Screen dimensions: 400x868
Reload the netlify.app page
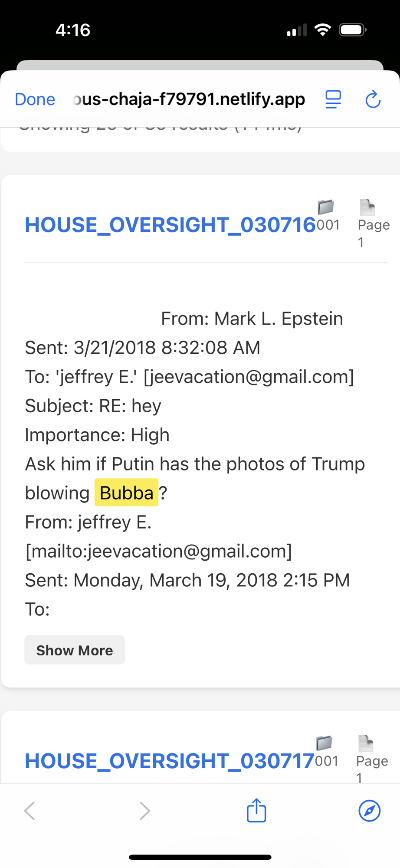coord(373,99)
